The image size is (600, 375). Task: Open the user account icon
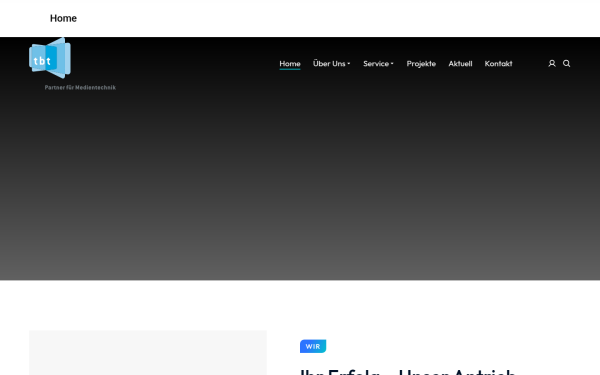point(552,64)
